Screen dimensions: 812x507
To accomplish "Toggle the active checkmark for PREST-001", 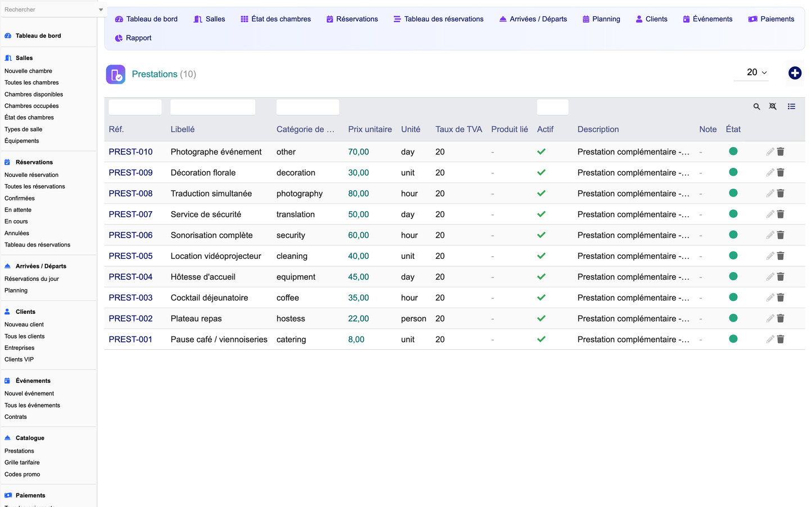I will pyautogui.click(x=541, y=339).
